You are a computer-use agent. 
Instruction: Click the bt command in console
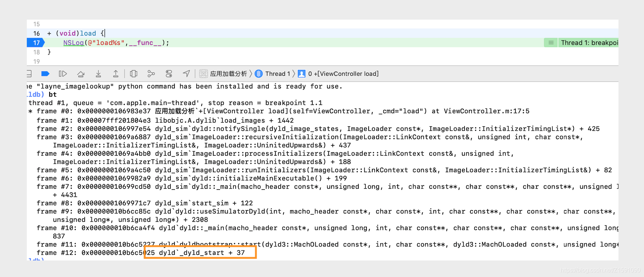pos(53,94)
